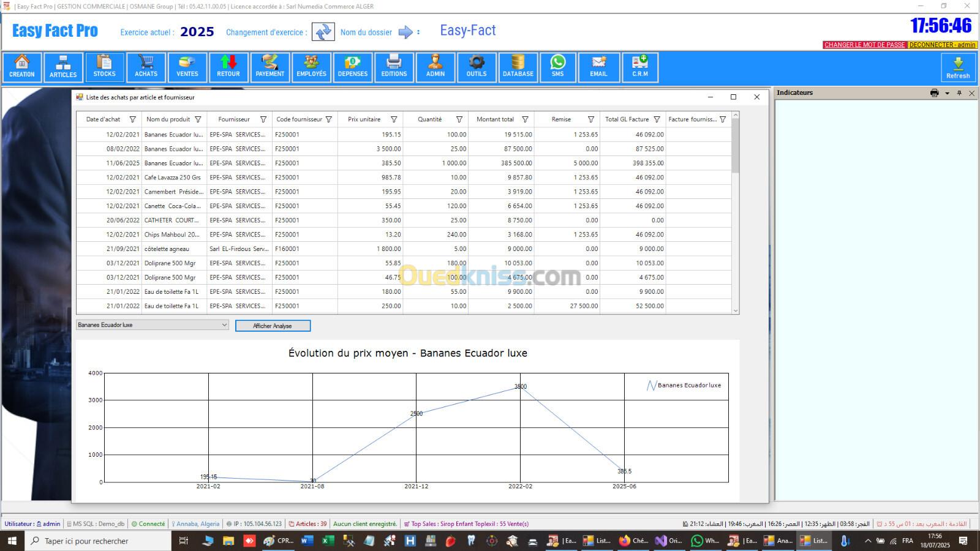Open the Fournisseur column filter
This screenshot has width=980, height=551.
pos(263,119)
